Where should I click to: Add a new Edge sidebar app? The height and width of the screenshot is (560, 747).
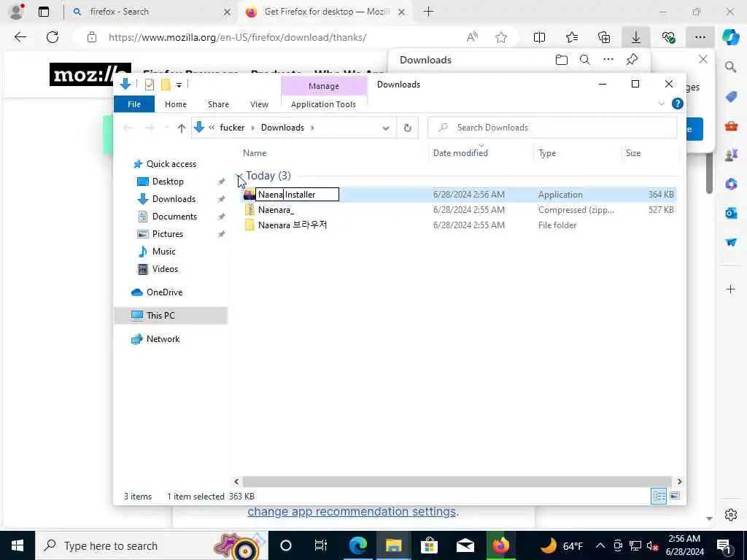point(731,289)
